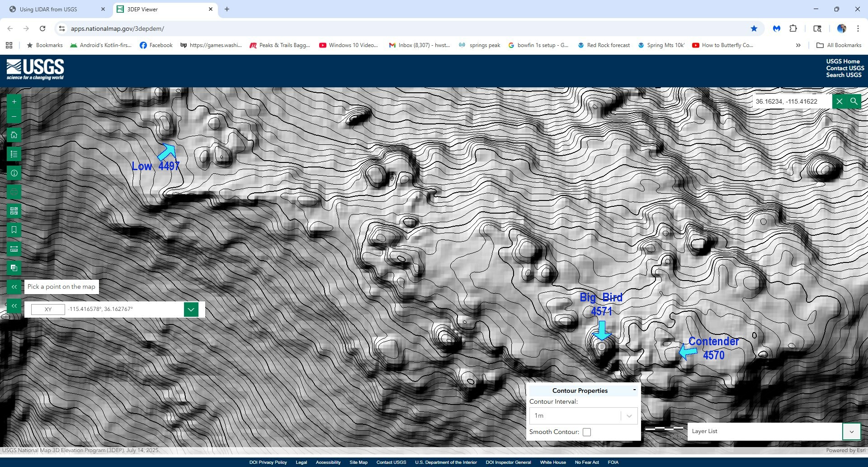Open the Basemap Gallery icon
The width and height of the screenshot is (868, 467).
pos(14,210)
